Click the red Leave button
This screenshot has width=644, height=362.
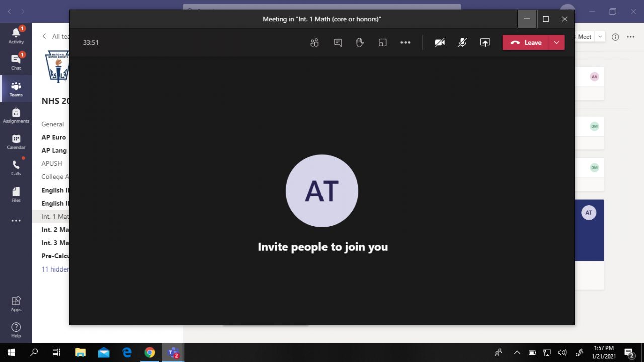coord(526,43)
